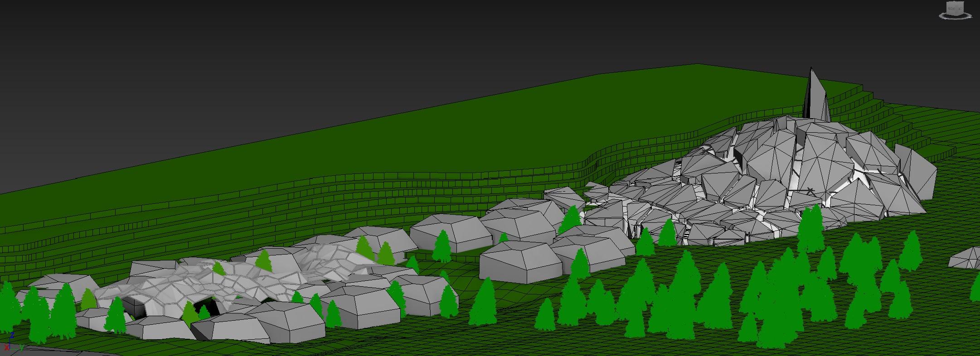Click the green Y axis label

[21, 347]
